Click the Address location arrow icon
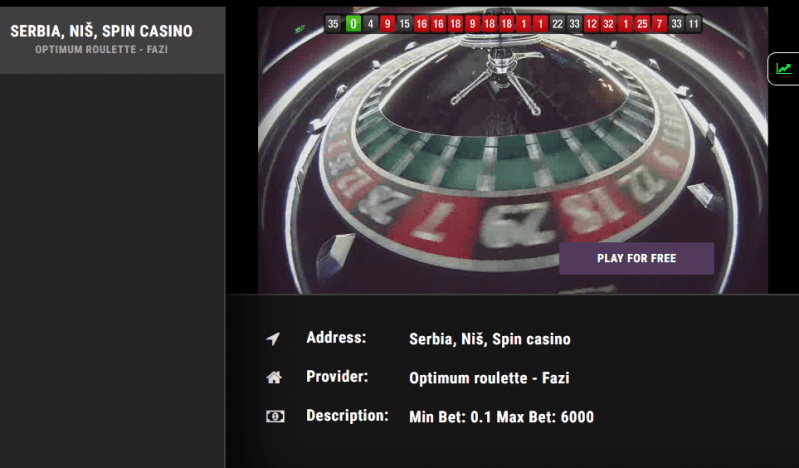The width and height of the screenshot is (799, 468). coord(274,339)
